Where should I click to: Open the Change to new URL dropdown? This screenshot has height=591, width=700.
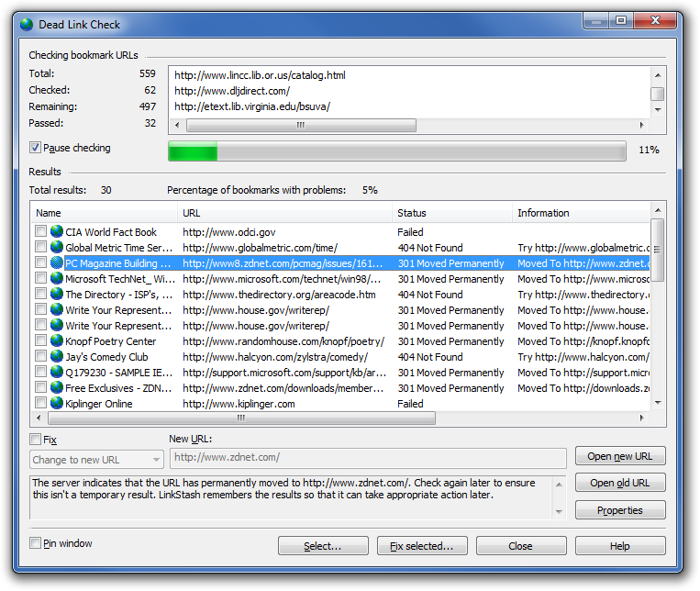[x=96, y=460]
